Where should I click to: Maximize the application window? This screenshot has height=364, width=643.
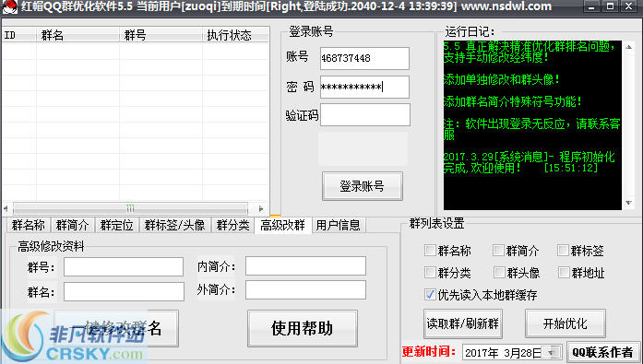tap(610, 6)
